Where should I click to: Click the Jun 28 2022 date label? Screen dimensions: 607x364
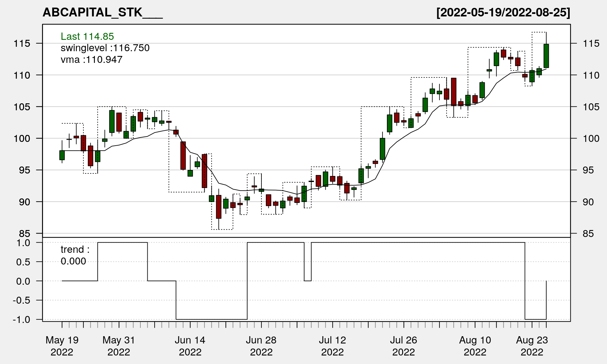tap(261, 346)
